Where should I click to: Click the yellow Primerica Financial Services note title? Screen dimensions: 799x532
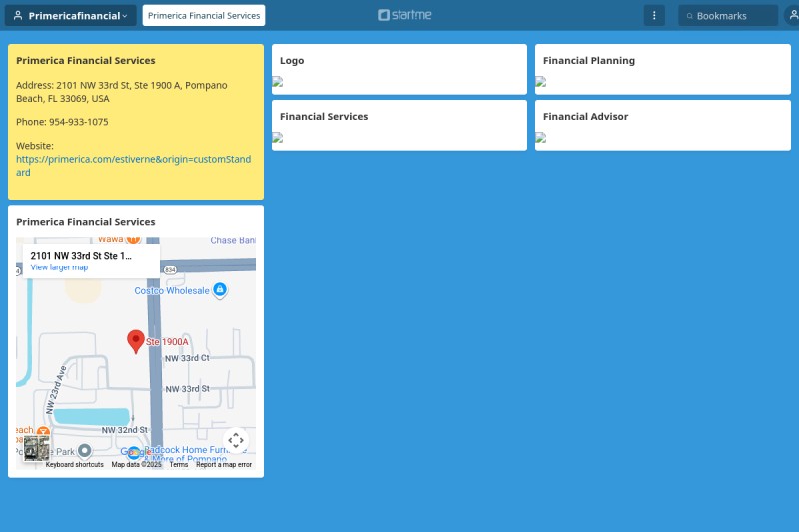[86, 61]
